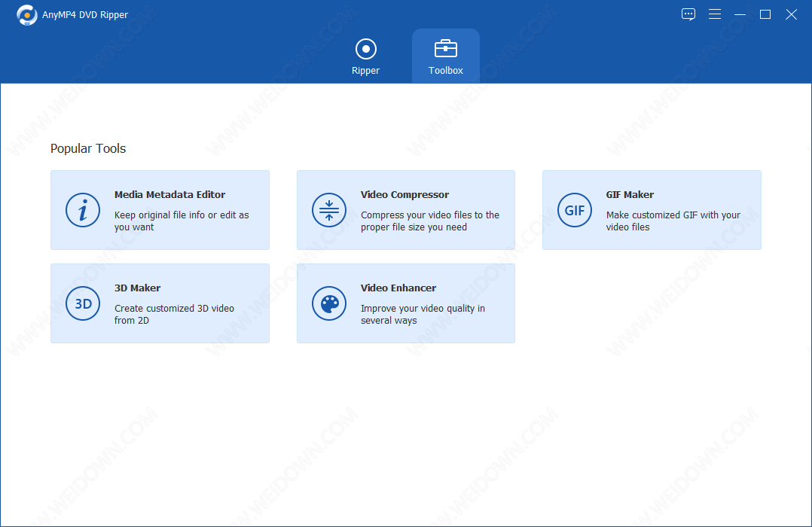Open the feedback chat bubble icon
The width and height of the screenshot is (812, 527).
688,14
